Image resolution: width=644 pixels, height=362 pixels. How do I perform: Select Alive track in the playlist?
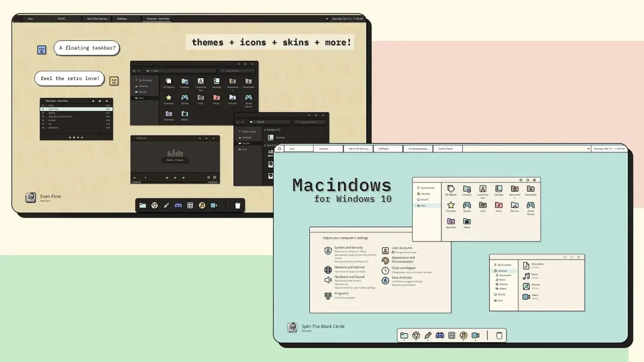click(x=76, y=105)
